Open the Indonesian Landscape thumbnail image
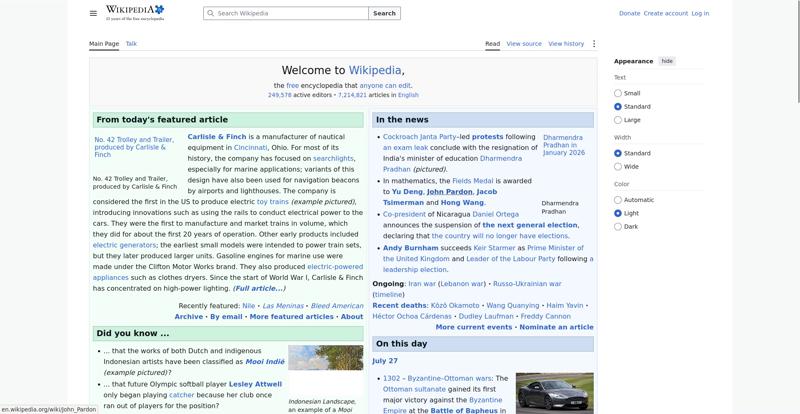Image resolution: width=800 pixels, height=414 pixels. (x=326, y=358)
